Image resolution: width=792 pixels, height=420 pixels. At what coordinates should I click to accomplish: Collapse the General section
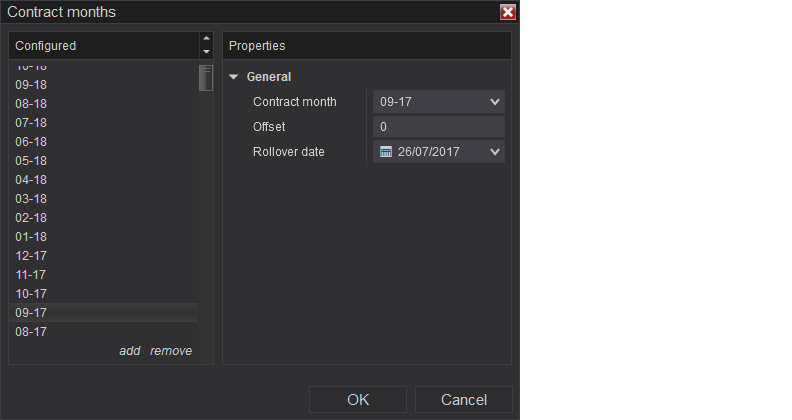point(234,77)
